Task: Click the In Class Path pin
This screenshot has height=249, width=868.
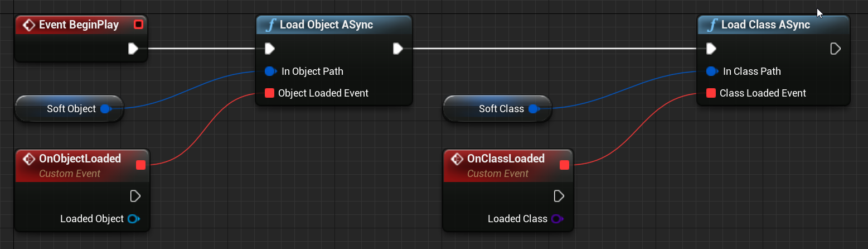Action: click(712, 71)
